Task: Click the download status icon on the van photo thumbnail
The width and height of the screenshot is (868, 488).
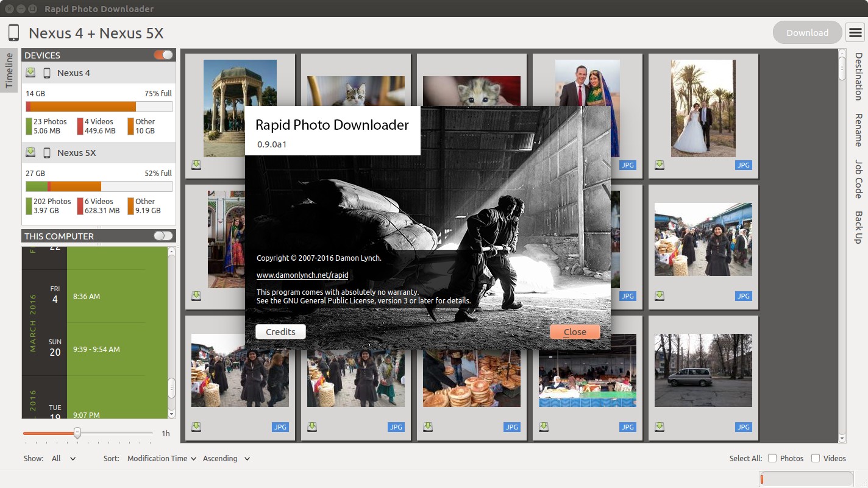Action: pyautogui.click(x=659, y=426)
